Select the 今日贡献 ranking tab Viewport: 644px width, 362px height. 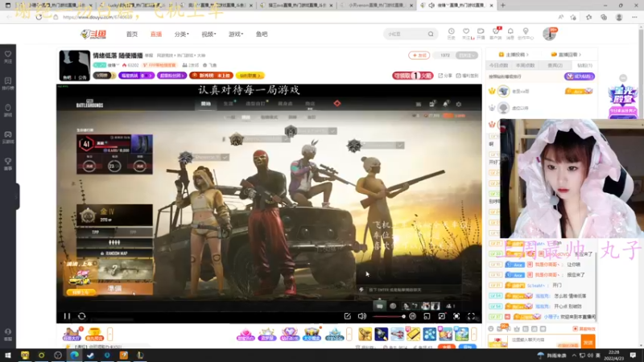click(498, 65)
